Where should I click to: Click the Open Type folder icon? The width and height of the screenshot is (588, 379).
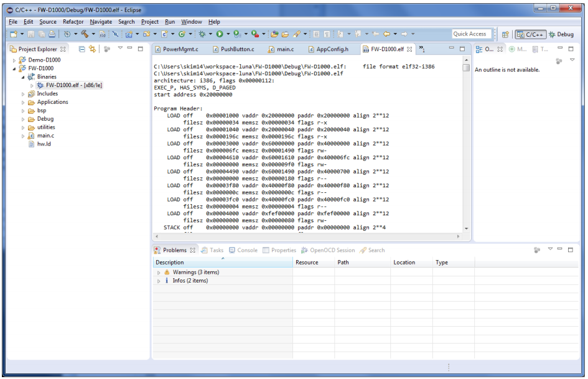pos(274,34)
